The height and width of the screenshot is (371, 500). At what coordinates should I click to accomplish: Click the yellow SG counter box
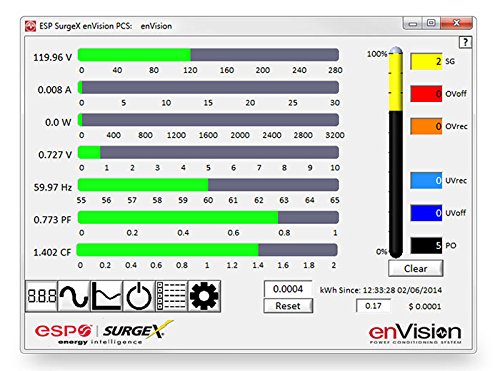pos(426,61)
